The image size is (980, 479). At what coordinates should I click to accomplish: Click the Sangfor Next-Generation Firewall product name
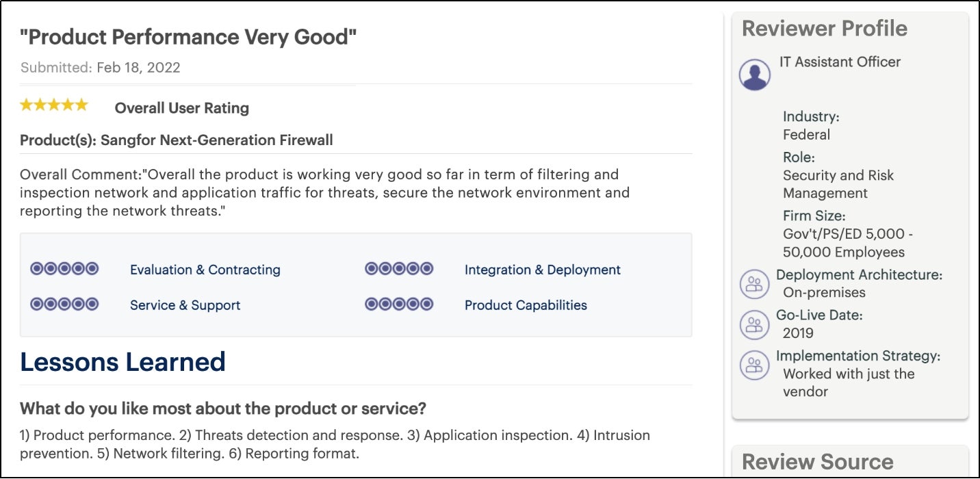coord(217,140)
